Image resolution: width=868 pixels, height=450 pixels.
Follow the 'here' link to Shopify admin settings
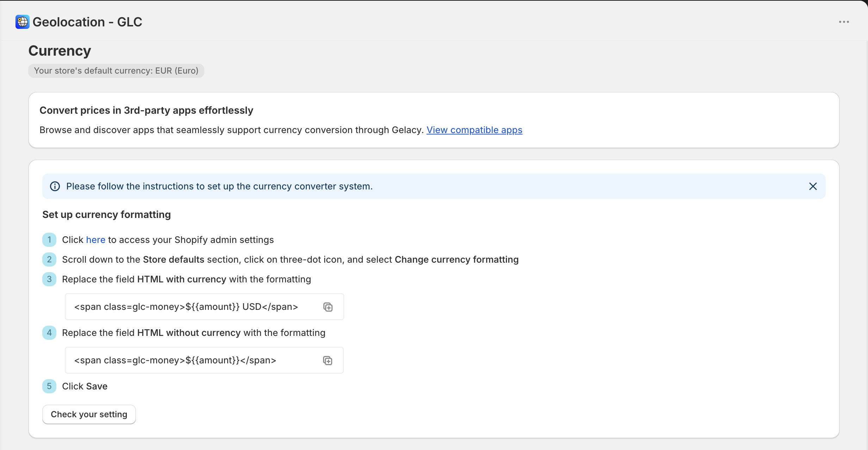(95, 240)
